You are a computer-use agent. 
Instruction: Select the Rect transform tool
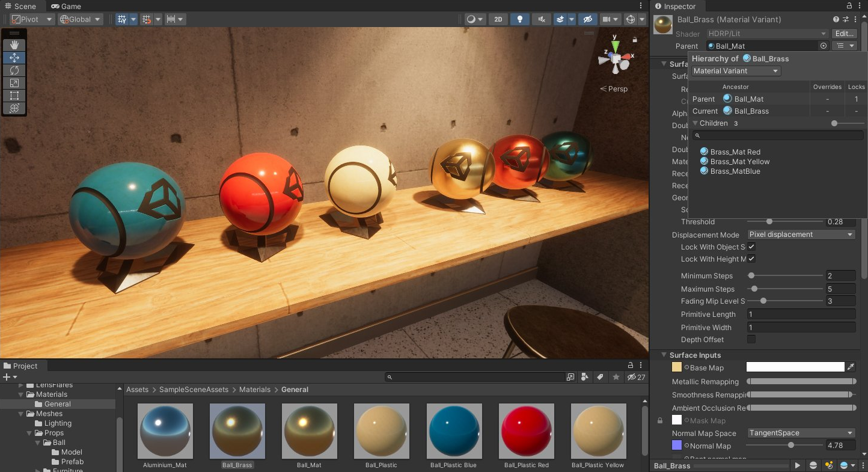pos(14,96)
